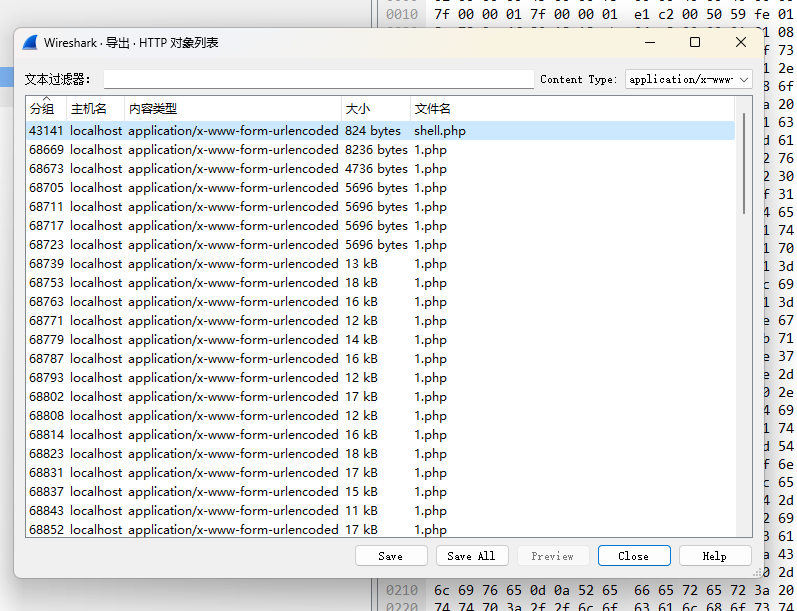Image resolution: width=797 pixels, height=611 pixels.
Task: Sort by the 大小 column header
Action: 376,108
